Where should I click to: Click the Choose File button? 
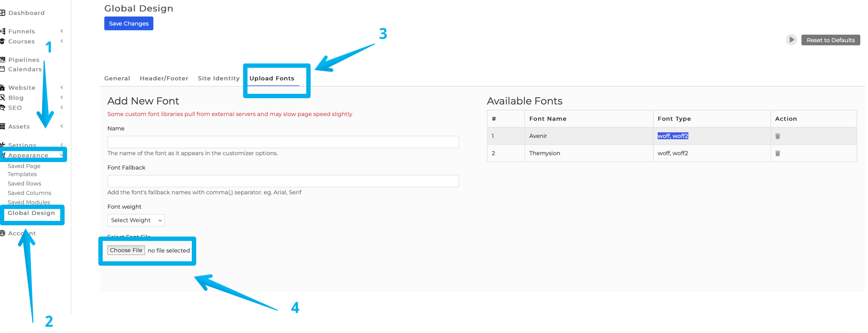pos(126,250)
